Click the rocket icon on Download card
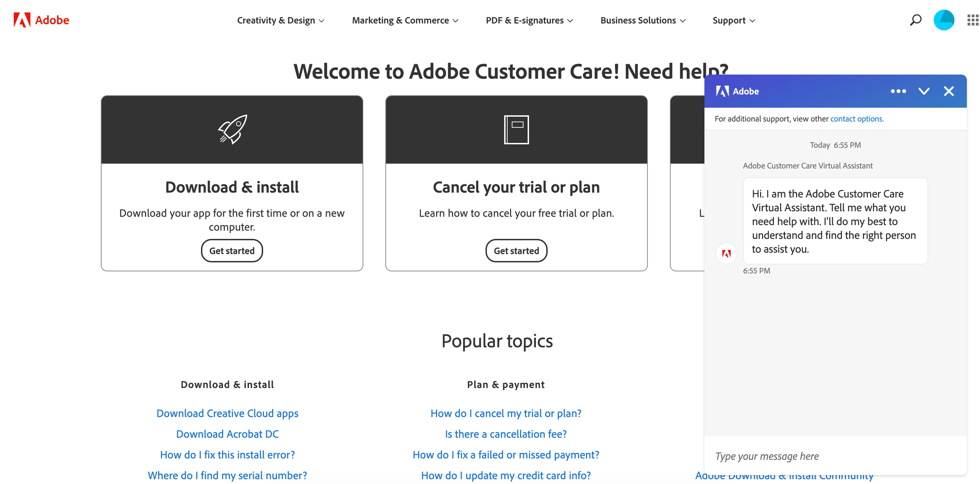Image resolution: width=980 pixels, height=484 pixels. [x=232, y=129]
